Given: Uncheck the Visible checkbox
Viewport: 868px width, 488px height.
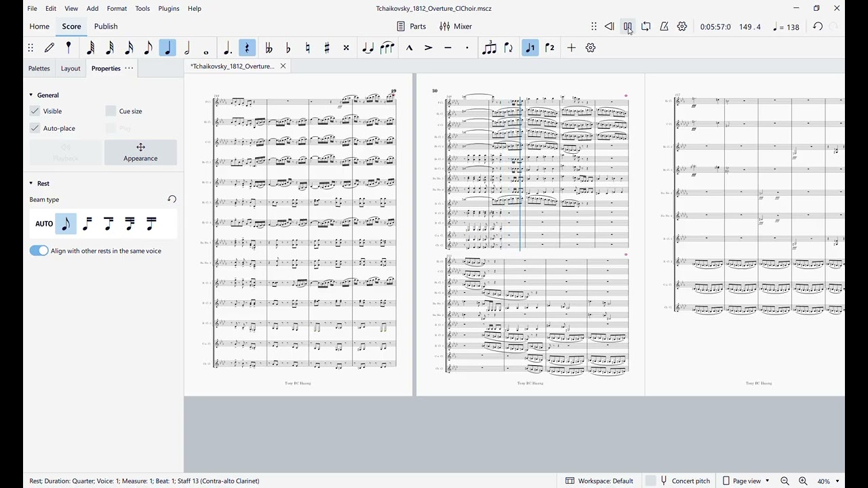Looking at the screenshot, I should pyautogui.click(x=35, y=110).
